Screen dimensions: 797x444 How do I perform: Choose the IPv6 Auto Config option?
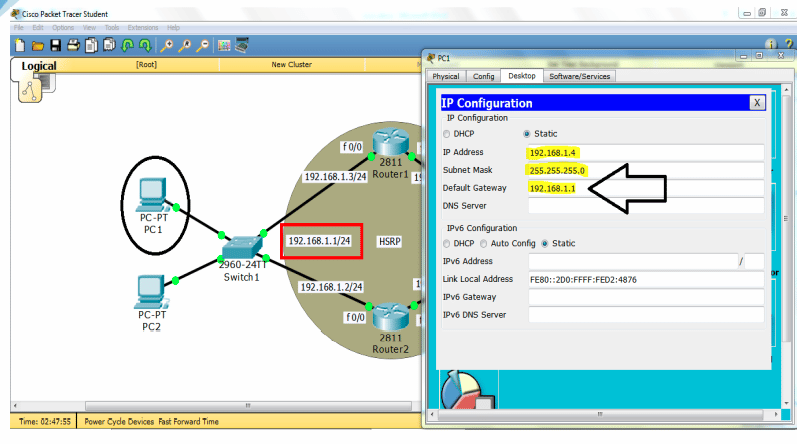[x=483, y=244]
